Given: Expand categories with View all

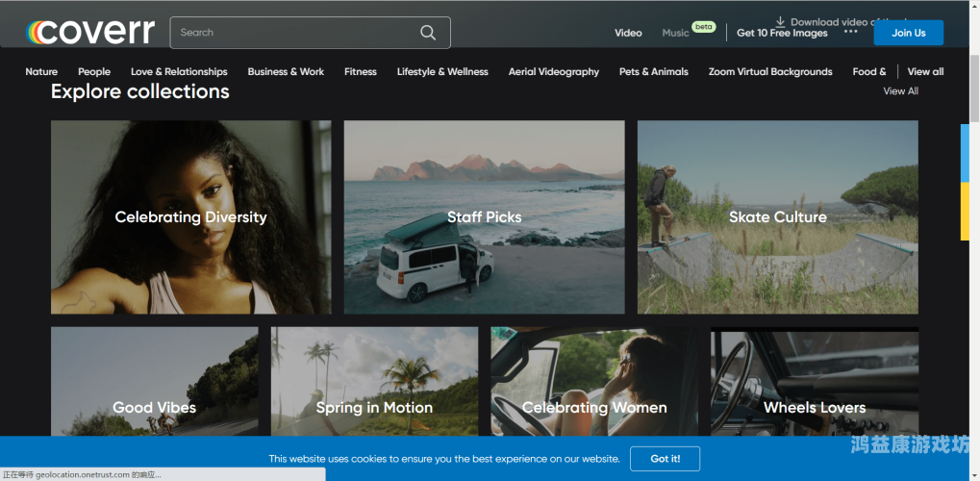Looking at the screenshot, I should tap(925, 71).
